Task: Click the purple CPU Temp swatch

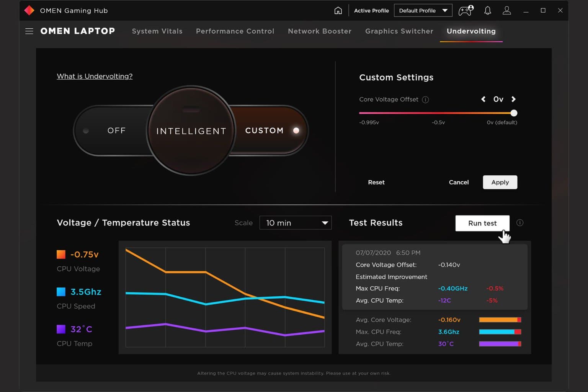Action: (x=61, y=329)
